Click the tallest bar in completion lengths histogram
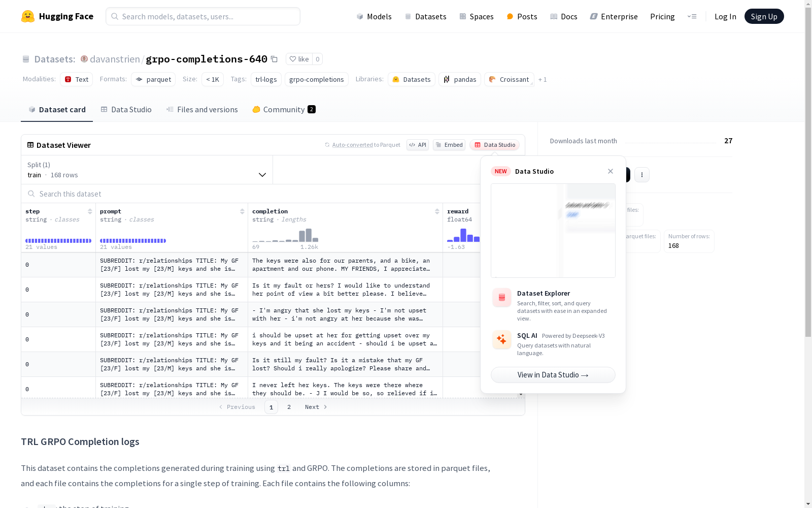The width and height of the screenshot is (812, 508). (x=309, y=235)
